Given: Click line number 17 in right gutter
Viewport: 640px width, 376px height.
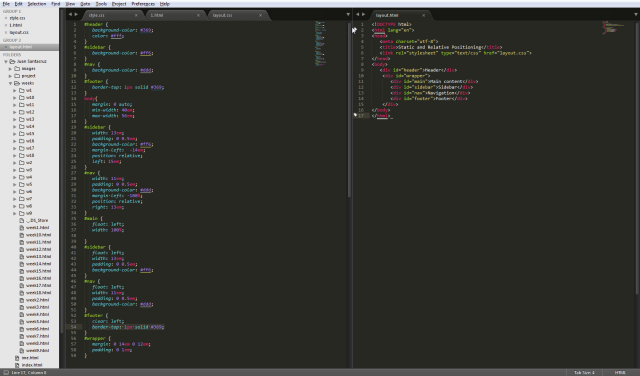Looking at the screenshot, I should [x=361, y=116].
